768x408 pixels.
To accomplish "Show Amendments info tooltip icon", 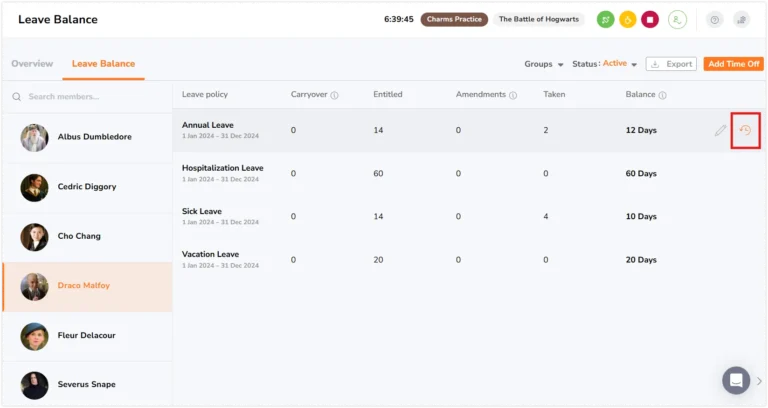I will (x=513, y=95).
